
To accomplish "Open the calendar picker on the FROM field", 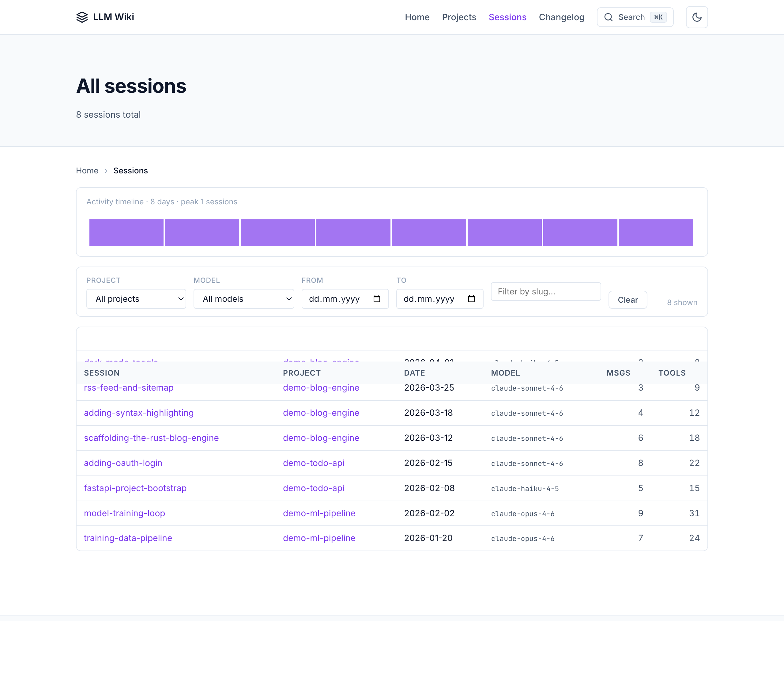I will 377,299.
